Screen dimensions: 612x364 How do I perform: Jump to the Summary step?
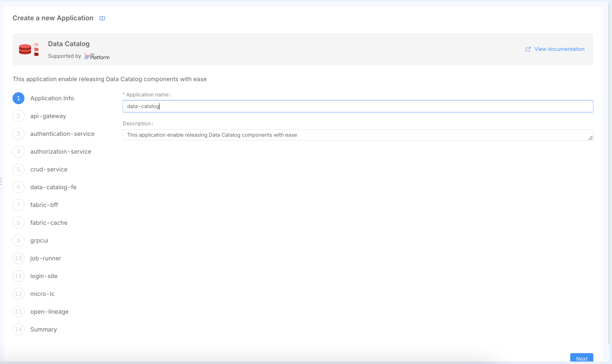(x=43, y=330)
